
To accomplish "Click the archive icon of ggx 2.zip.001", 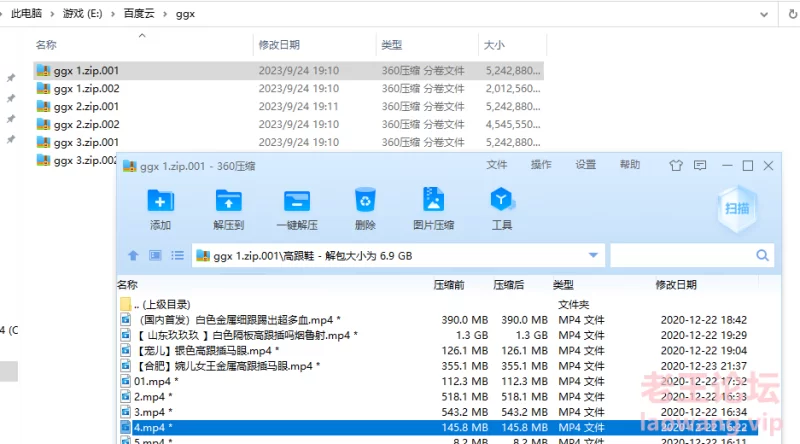I will tap(43, 106).
